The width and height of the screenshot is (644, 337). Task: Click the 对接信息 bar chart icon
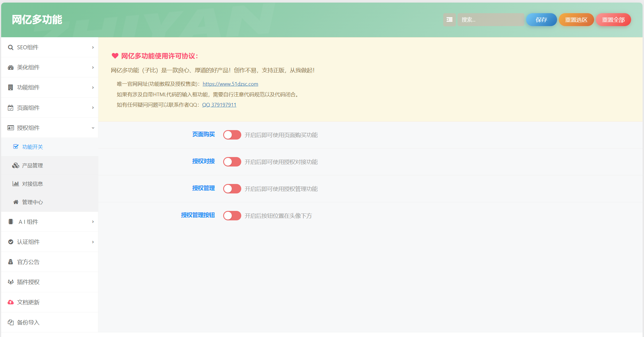[x=15, y=184]
